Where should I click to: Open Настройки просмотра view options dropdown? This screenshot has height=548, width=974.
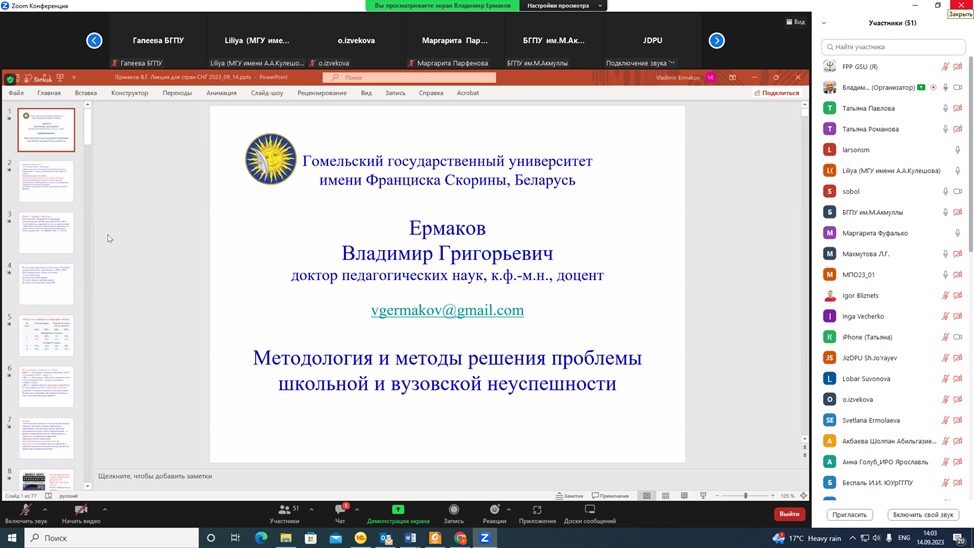pyautogui.click(x=565, y=5)
